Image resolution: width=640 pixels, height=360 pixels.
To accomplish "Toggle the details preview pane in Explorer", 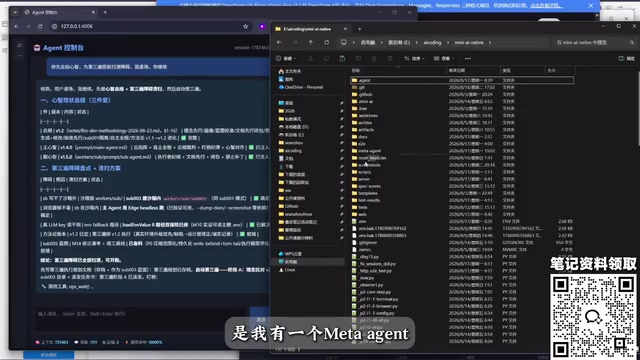I will (627, 58).
